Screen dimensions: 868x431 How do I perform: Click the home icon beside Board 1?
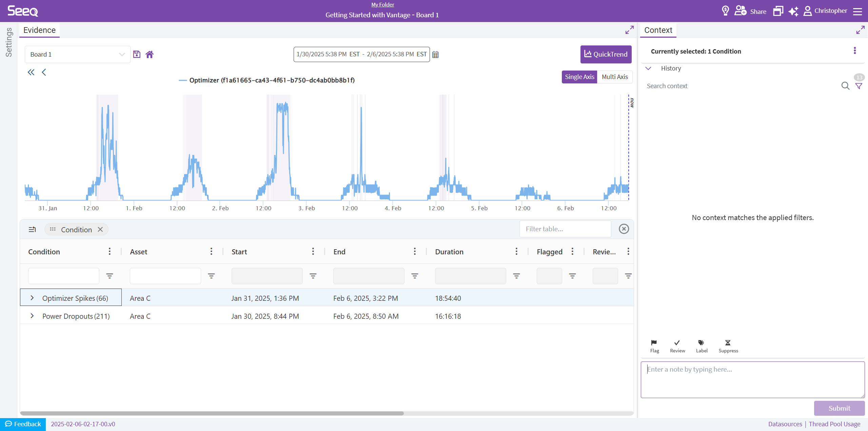pos(150,54)
